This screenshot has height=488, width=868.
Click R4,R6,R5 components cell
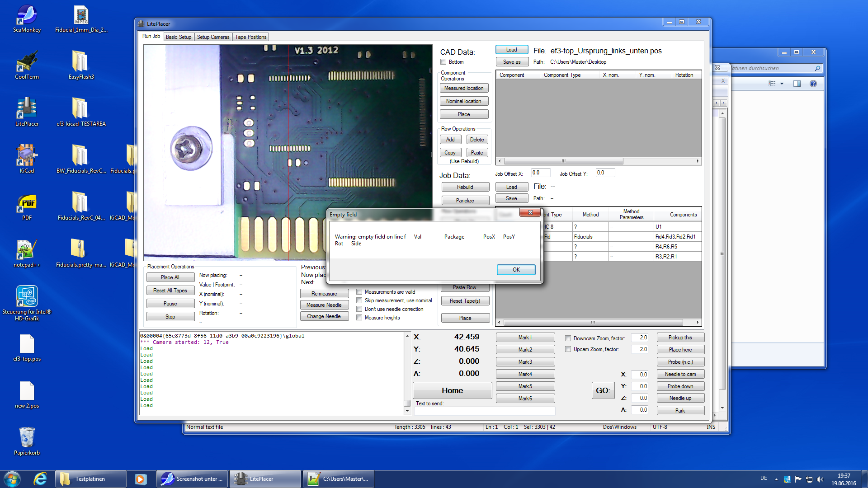point(678,247)
